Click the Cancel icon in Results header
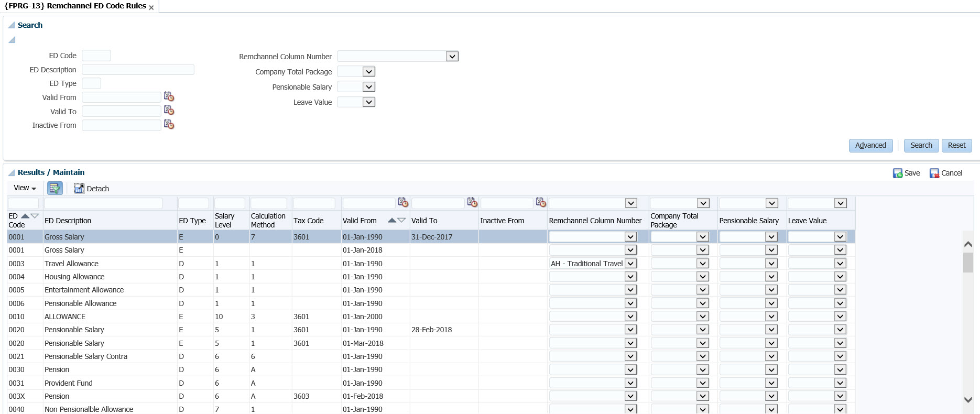 934,173
